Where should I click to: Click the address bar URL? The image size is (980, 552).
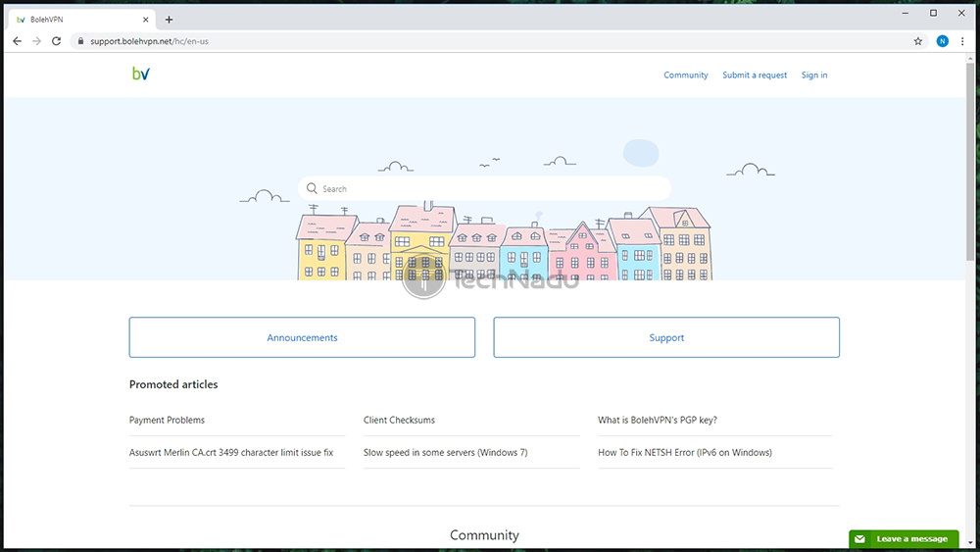149,41
